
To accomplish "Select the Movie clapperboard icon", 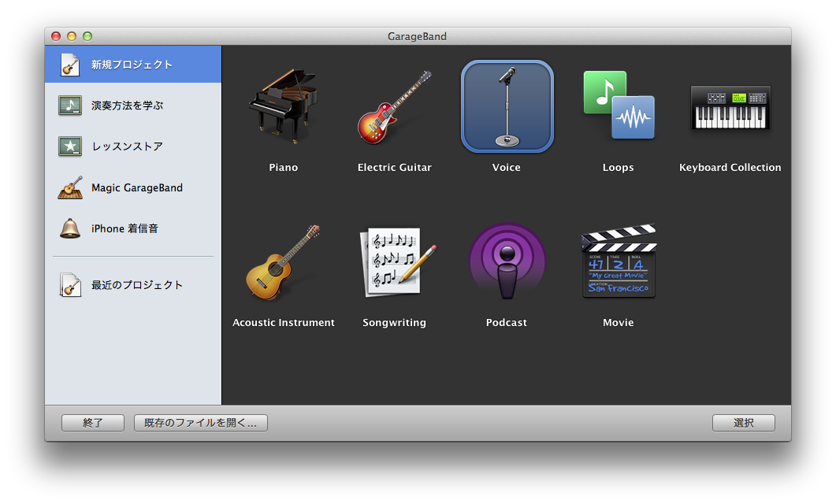I will [619, 261].
